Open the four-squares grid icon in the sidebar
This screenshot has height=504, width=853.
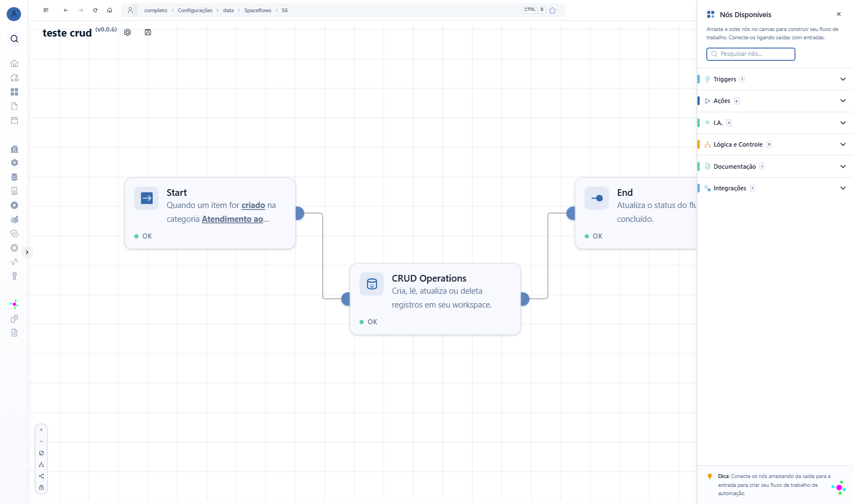(x=14, y=92)
